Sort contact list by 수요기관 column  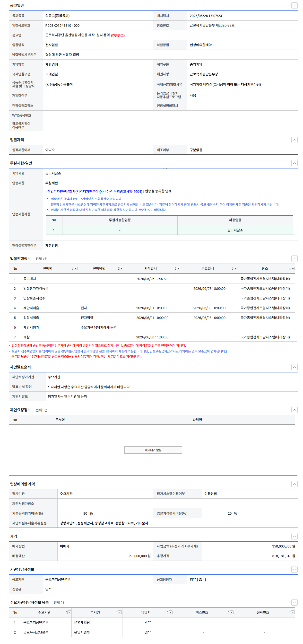(x=66, y=612)
